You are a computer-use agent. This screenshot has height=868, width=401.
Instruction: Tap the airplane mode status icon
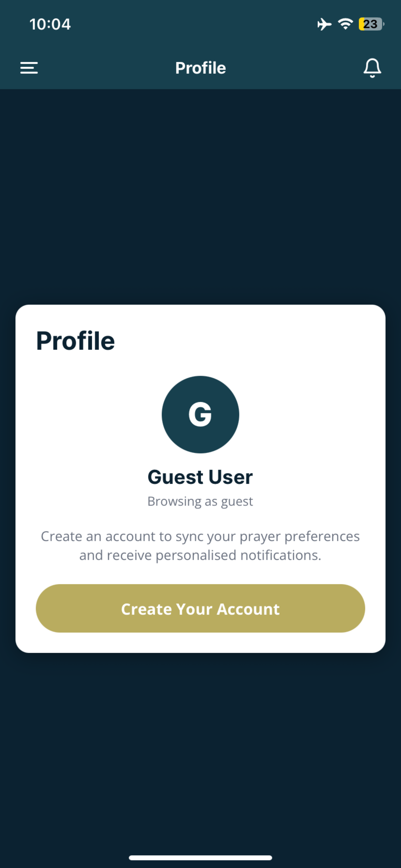(324, 24)
